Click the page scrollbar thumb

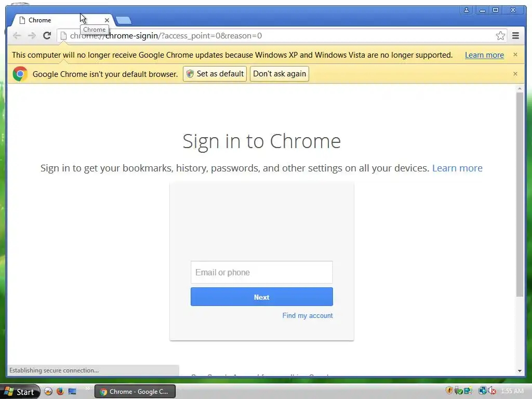(x=520, y=195)
